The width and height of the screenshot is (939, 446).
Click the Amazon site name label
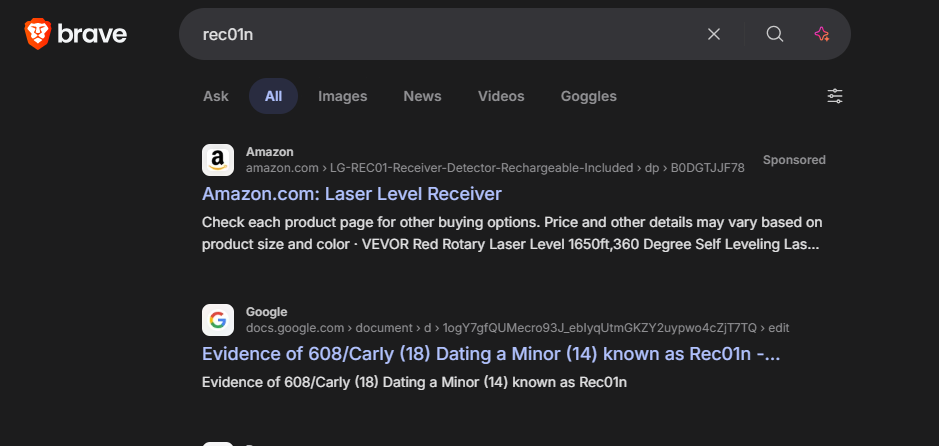click(x=270, y=152)
